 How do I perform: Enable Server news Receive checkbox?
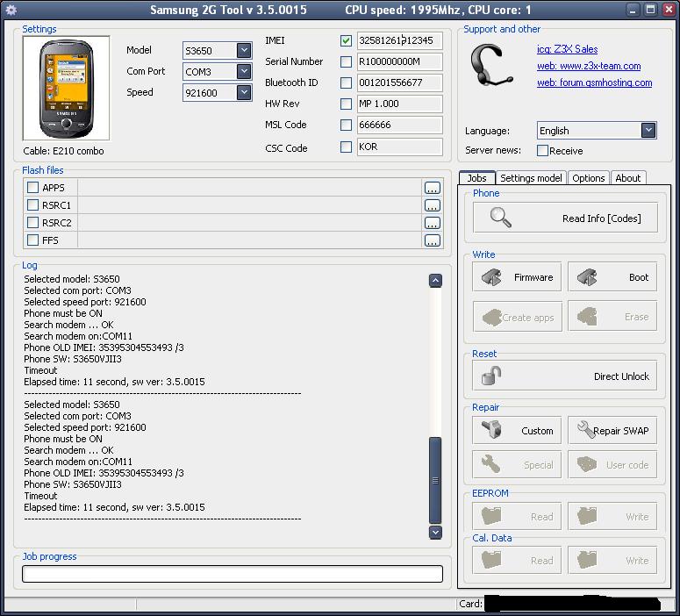click(542, 151)
